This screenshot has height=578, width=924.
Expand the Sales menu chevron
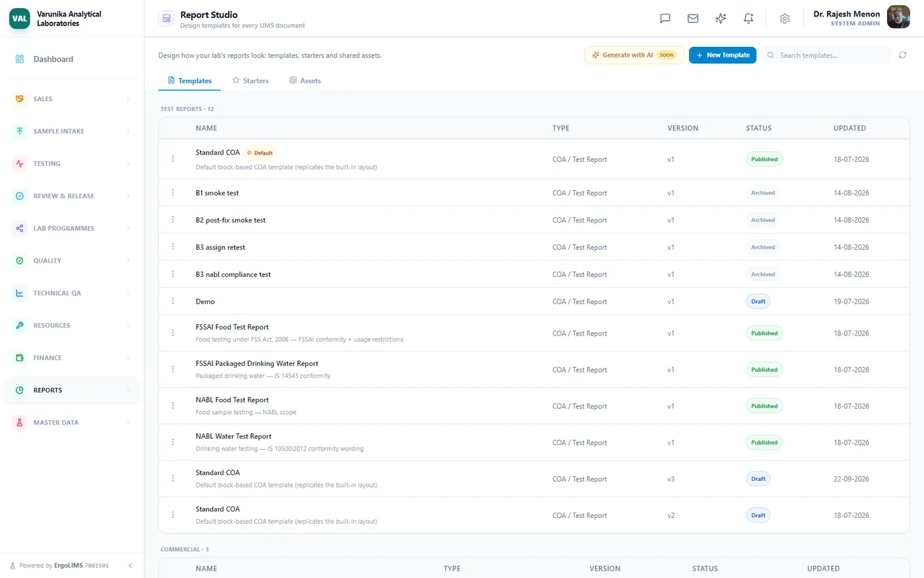click(x=128, y=99)
